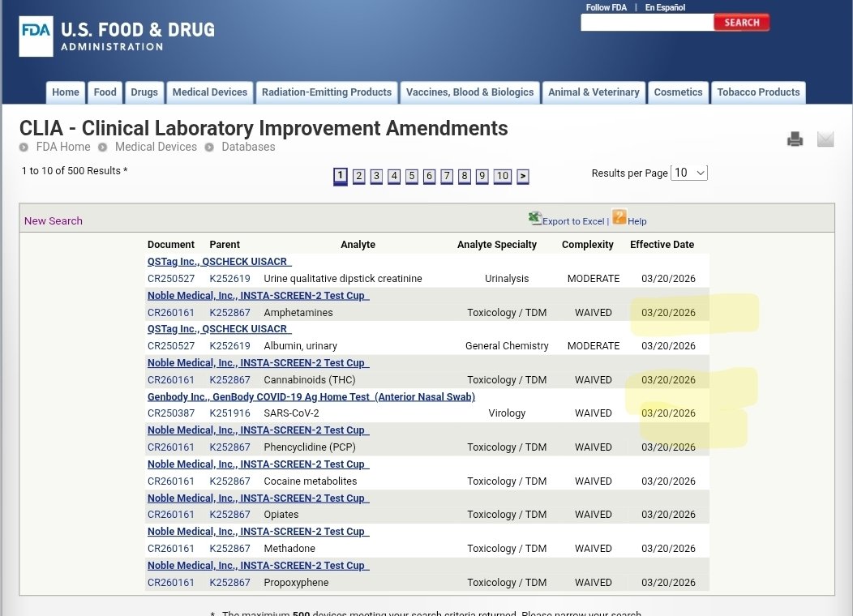Screen dimensions: 853x616
Task: Click the FDA logo
Action: click(36, 36)
